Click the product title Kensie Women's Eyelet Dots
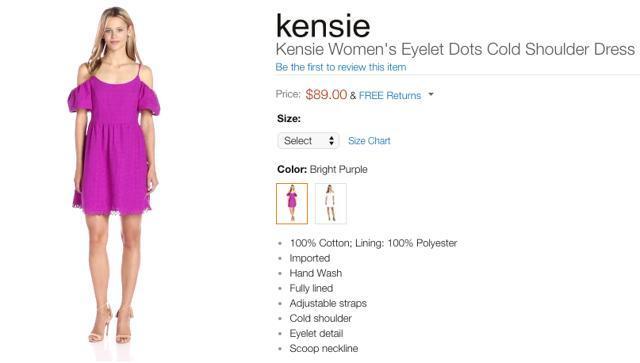The width and height of the screenshot is (640, 363). 455,49
